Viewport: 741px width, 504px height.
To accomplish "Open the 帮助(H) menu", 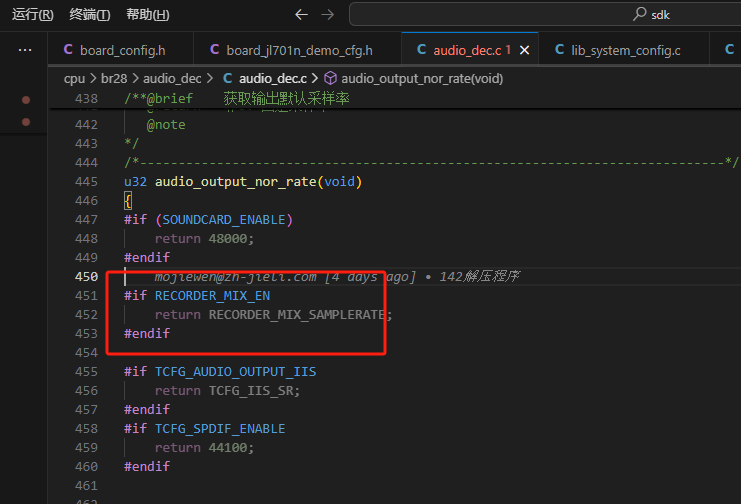I will (147, 15).
